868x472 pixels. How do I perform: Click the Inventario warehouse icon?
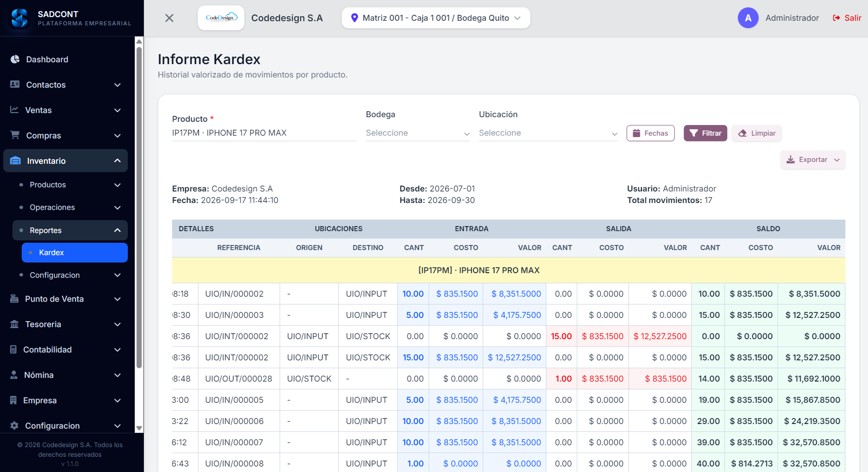[x=15, y=161]
